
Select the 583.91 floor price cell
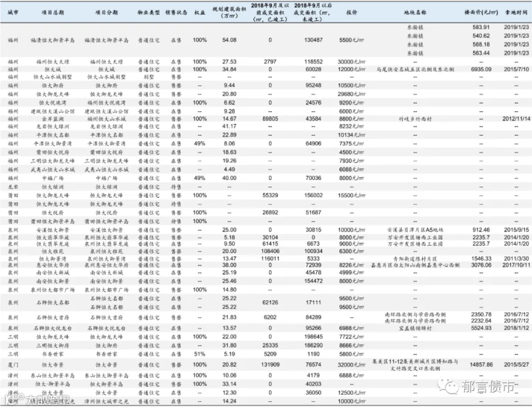pyautogui.click(x=481, y=27)
